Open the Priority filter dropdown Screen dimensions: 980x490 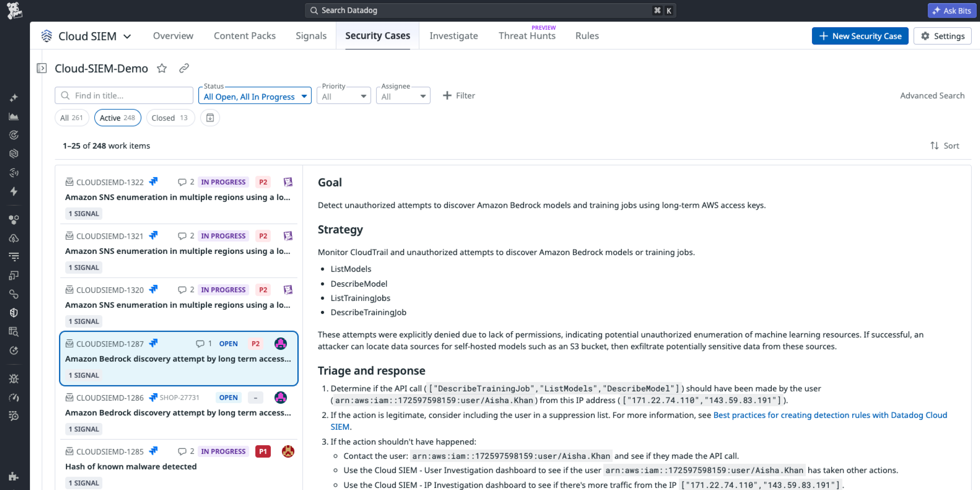click(x=344, y=96)
